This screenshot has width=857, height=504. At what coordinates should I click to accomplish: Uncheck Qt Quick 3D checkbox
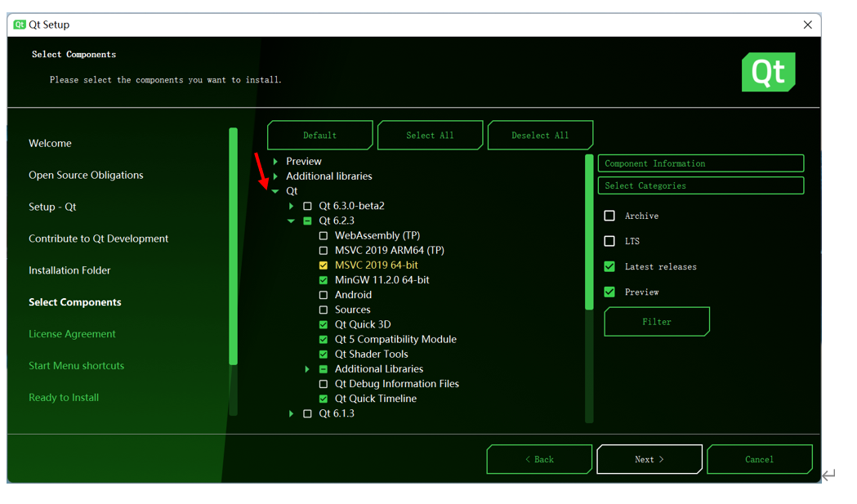(x=323, y=324)
